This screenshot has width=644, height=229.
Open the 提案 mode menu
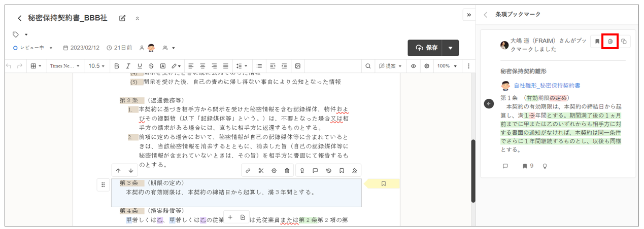coord(390,66)
